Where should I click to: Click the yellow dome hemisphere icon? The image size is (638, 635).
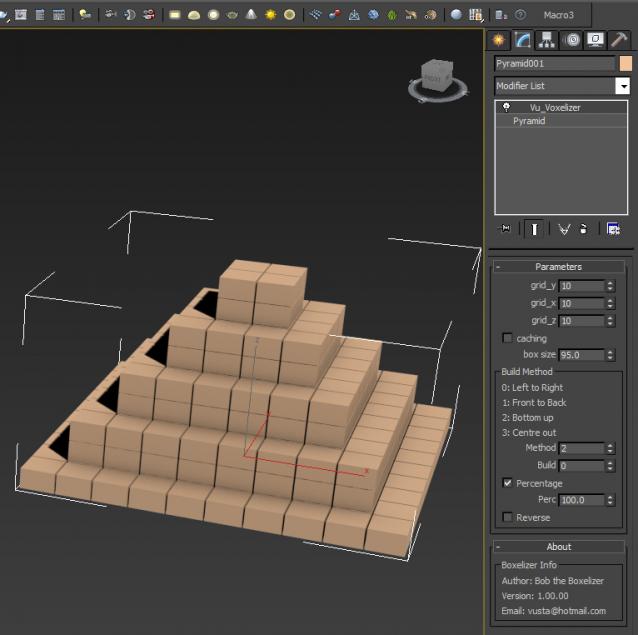194,15
